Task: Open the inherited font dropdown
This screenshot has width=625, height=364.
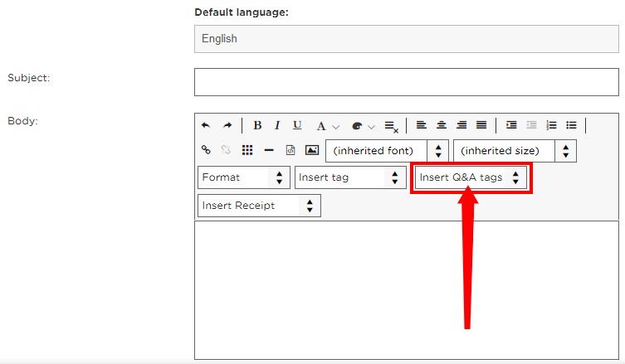Action: (x=387, y=151)
